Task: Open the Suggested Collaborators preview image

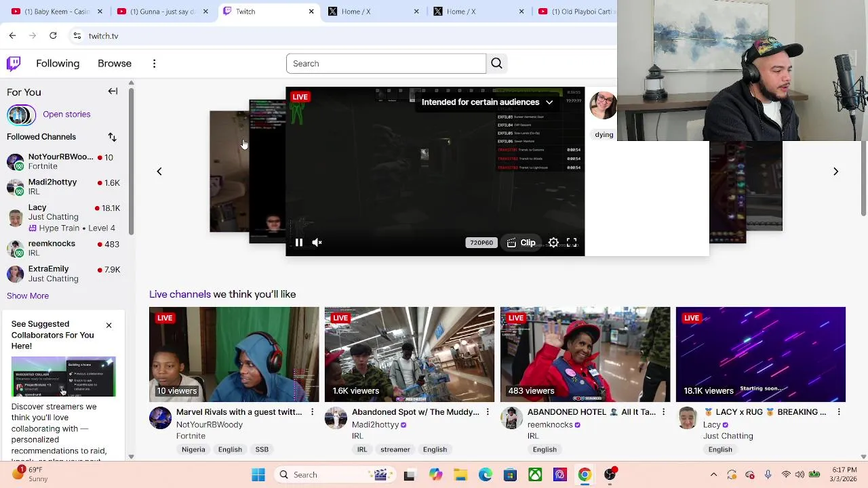Action: coord(64,377)
